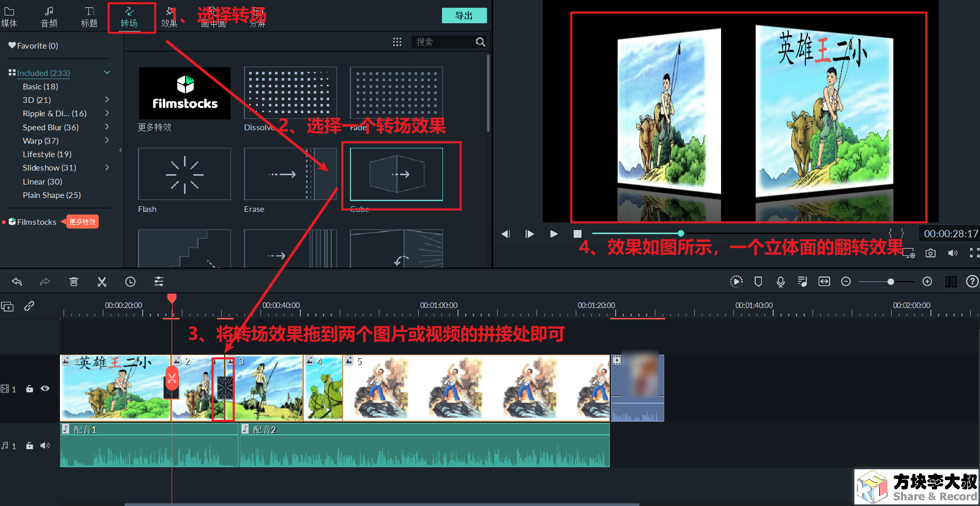Expand the Speed Blur (36) arrow
The width and height of the screenshot is (980, 506).
pyautogui.click(x=107, y=127)
